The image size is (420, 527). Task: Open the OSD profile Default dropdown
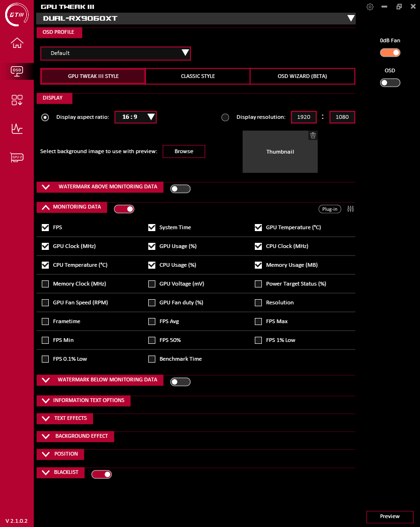click(x=116, y=54)
